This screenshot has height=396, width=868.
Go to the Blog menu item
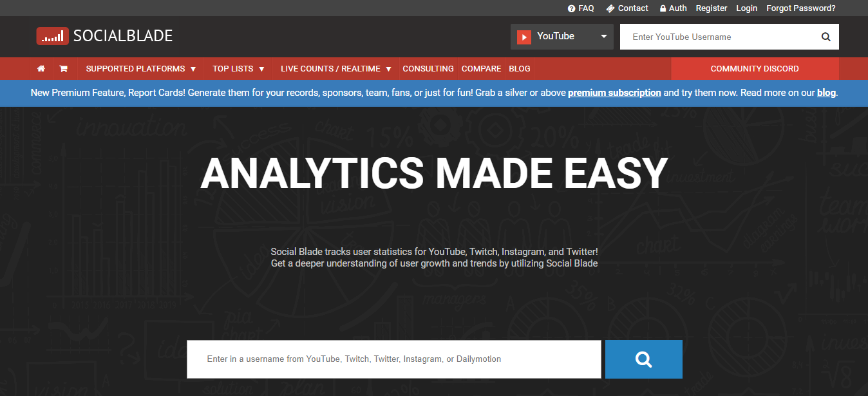[520, 69]
